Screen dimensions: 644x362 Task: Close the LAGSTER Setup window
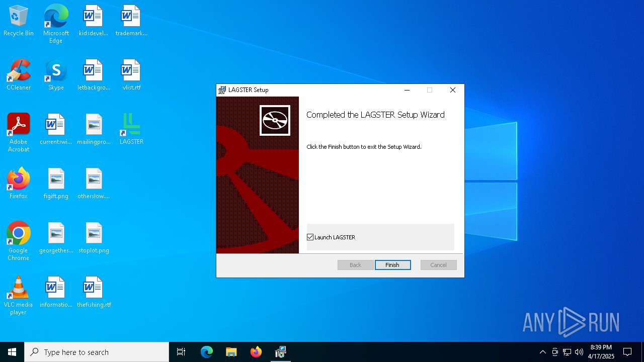452,90
